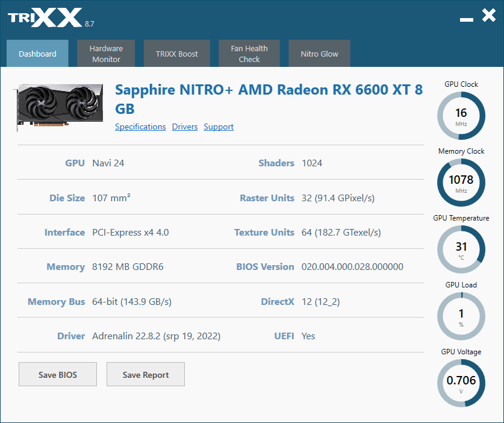Click the GPU Temperature heading text
504x423 pixels.
tap(461, 218)
